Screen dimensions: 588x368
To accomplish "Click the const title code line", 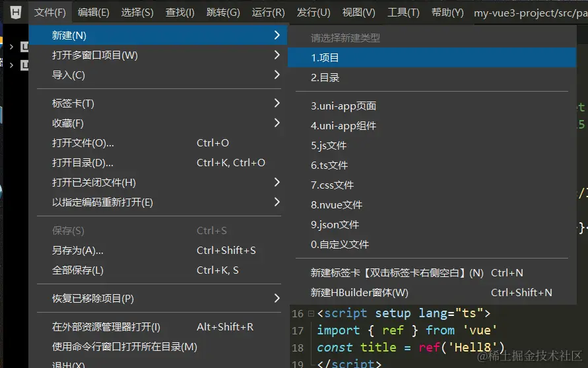I will [410, 348].
